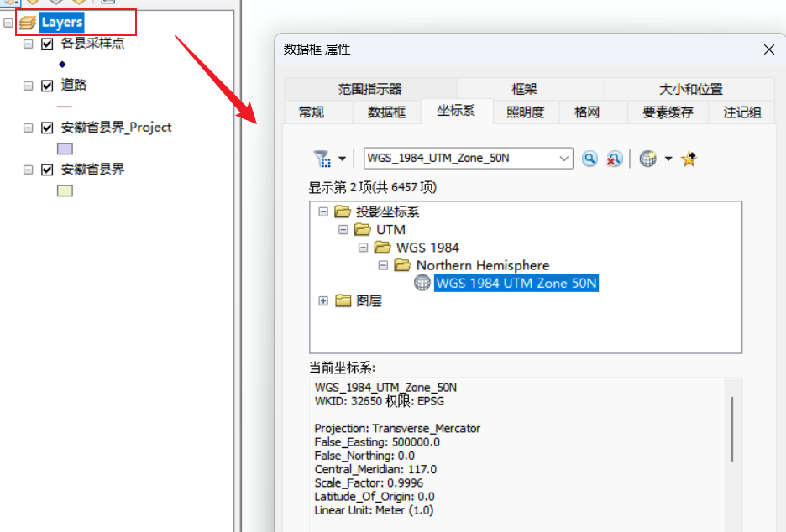Collapse the 道路 layer legend
Image resolution: width=786 pixels, height=532 pixels.
(x=28, y=86)
